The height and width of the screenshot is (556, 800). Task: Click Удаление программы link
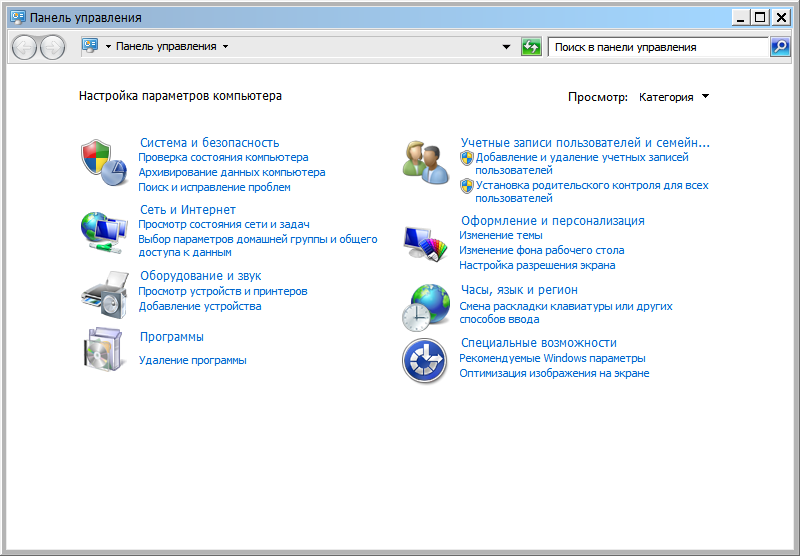(x=192, y=361)
